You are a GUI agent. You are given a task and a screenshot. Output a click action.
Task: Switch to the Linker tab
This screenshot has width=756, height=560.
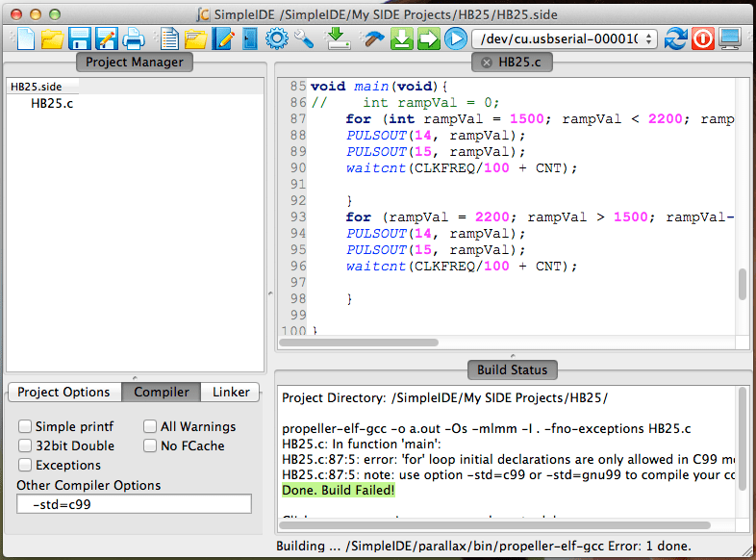[231, 393]
